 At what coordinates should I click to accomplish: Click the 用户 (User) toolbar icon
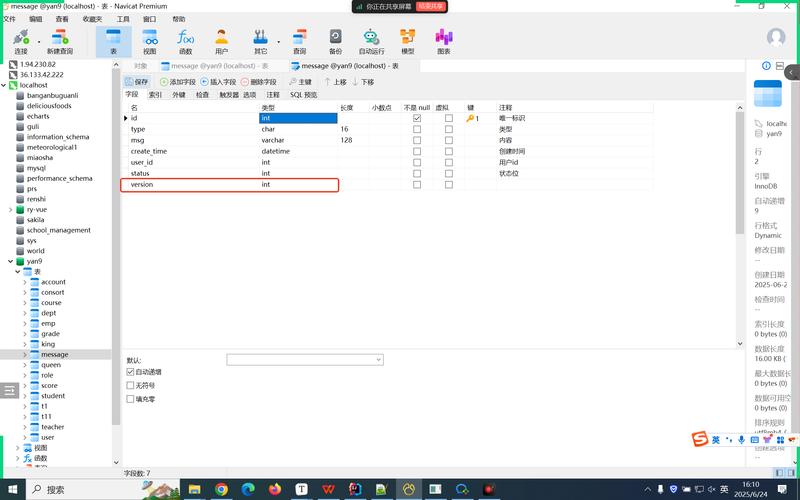pos(221,40)
